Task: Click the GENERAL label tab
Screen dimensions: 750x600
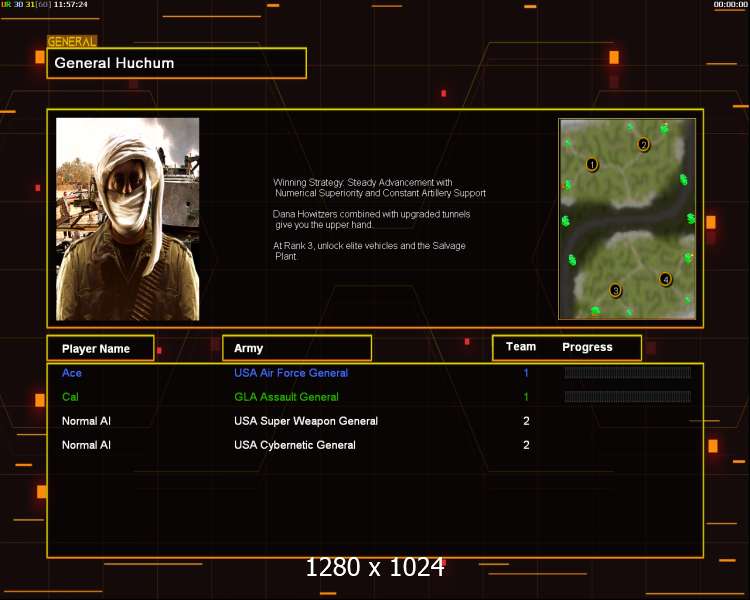Action: click(72, 42)
